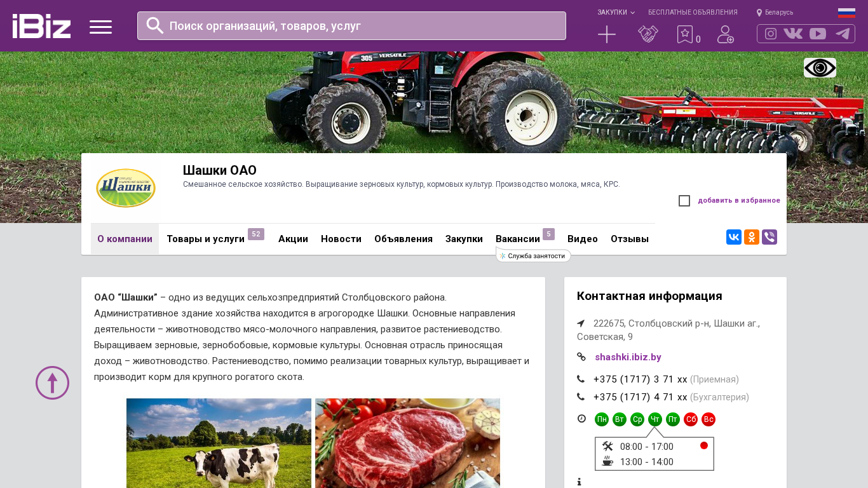Click the Чт weekday circle
Viewport: 868px width, 488px height.
point(655,419)
